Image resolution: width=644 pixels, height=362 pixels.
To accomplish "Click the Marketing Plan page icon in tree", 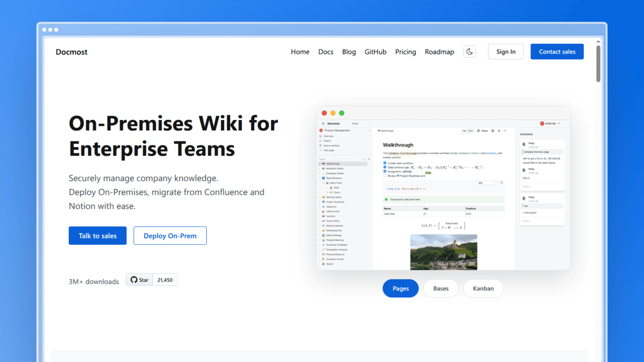I will click(x=324, y=231).
